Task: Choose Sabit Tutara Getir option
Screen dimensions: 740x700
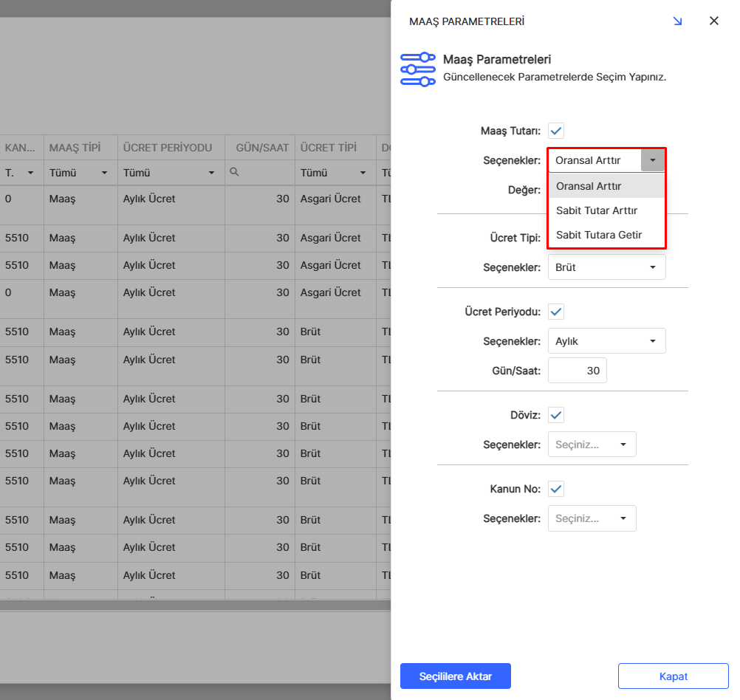Action: pyautogui.click(x=599, y=235)
